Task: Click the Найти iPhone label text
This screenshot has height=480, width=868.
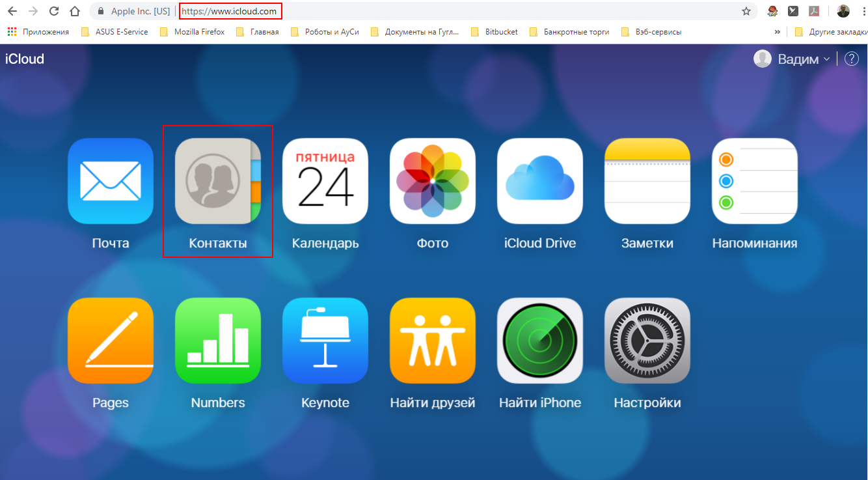Action: point(540,402)
